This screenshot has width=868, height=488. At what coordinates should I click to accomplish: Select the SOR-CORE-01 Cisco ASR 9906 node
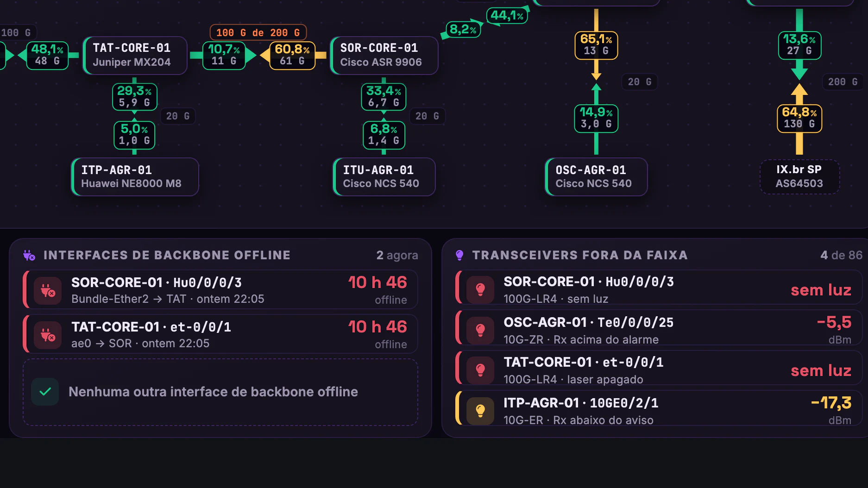(384, 55)
